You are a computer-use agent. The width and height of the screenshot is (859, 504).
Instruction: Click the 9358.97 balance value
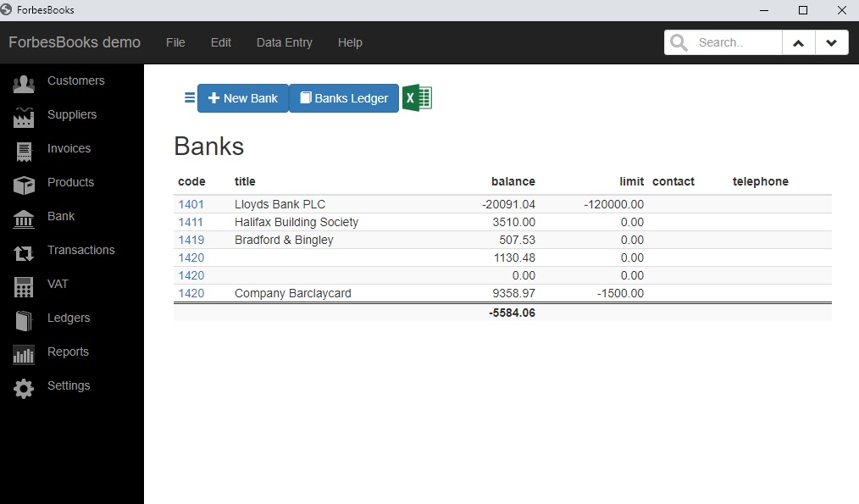point(514,294)
